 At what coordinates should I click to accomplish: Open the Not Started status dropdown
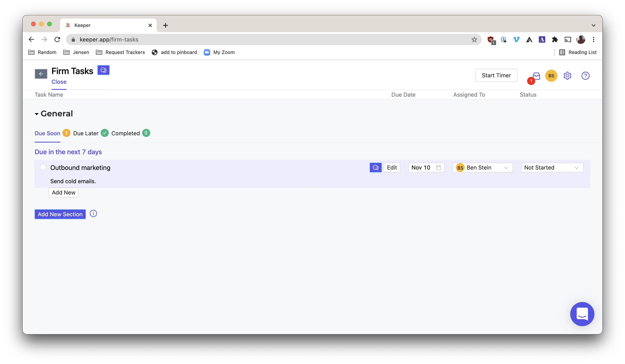552,168
